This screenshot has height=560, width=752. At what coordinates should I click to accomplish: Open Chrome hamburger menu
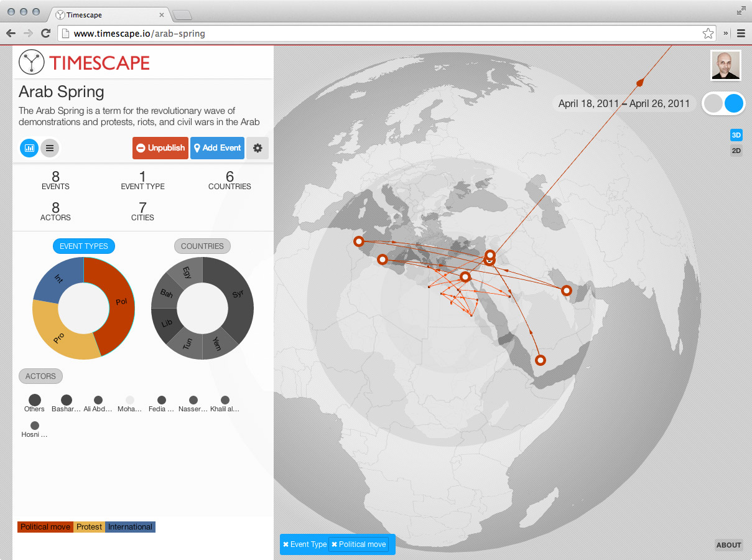741,34
